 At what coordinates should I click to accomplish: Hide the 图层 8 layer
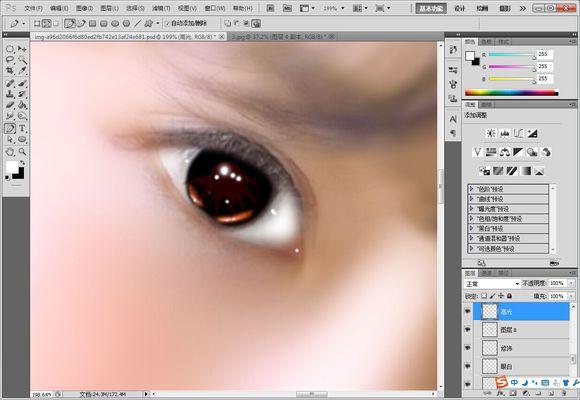(468, 329)
